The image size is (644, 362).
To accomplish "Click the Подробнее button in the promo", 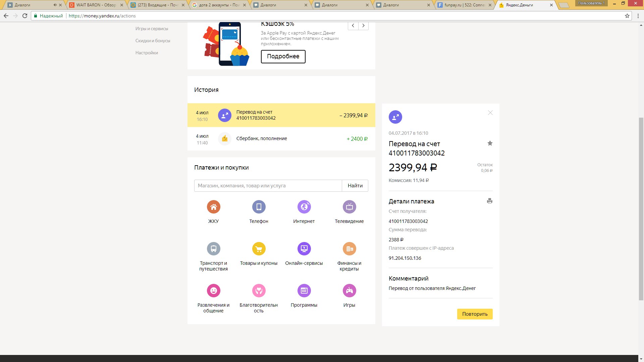I will 283,56.
